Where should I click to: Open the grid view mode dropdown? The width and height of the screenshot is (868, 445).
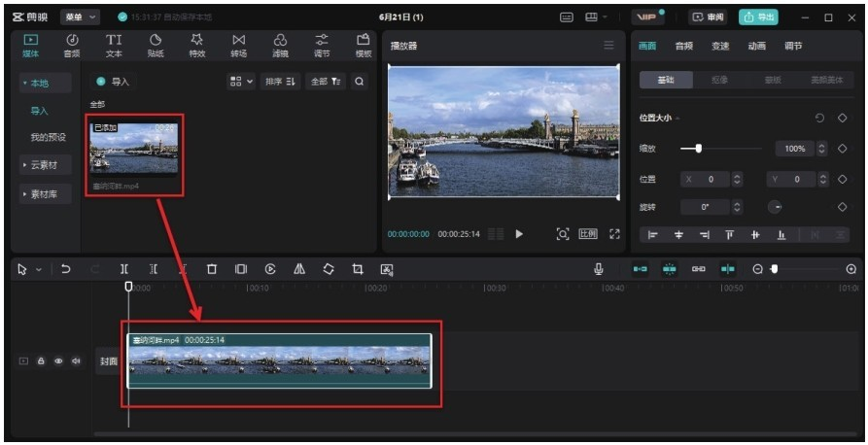coord(241,82)
